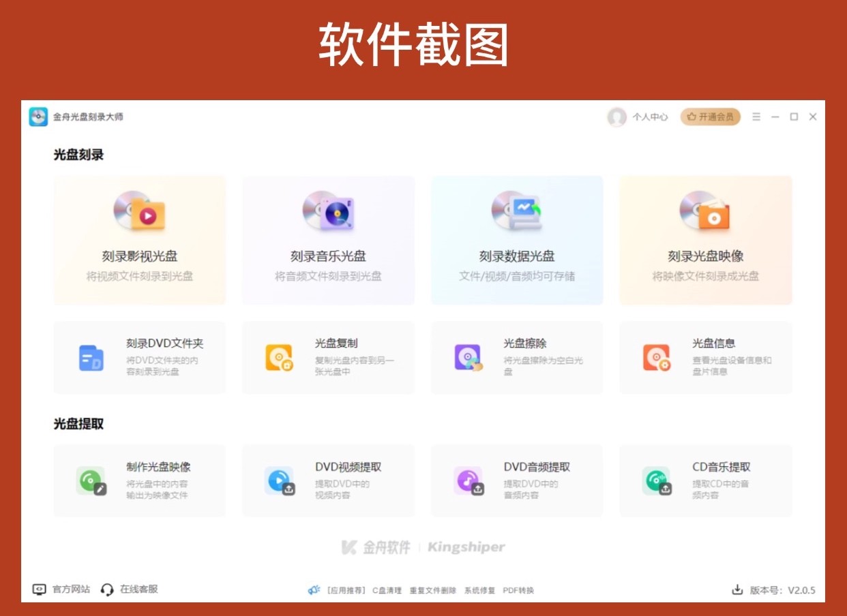Click the 制作光盘映像 green icon
847x616 pixels.
pos(91,481)
